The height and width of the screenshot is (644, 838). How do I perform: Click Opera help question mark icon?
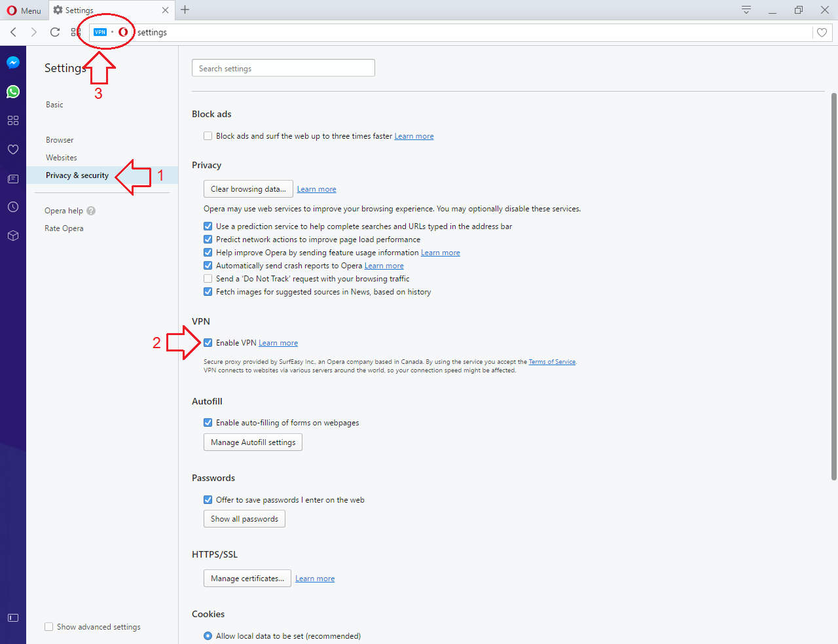point(91,211)
